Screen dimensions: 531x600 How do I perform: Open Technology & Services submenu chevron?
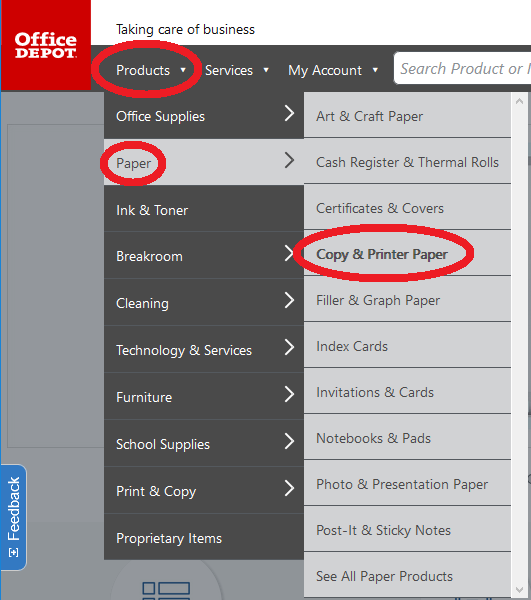(x=290, y=347)
